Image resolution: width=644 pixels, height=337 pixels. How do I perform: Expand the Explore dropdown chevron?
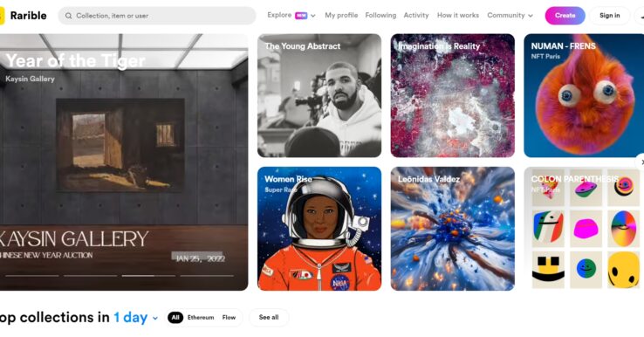pyautogui.click(x=313, y=16)
